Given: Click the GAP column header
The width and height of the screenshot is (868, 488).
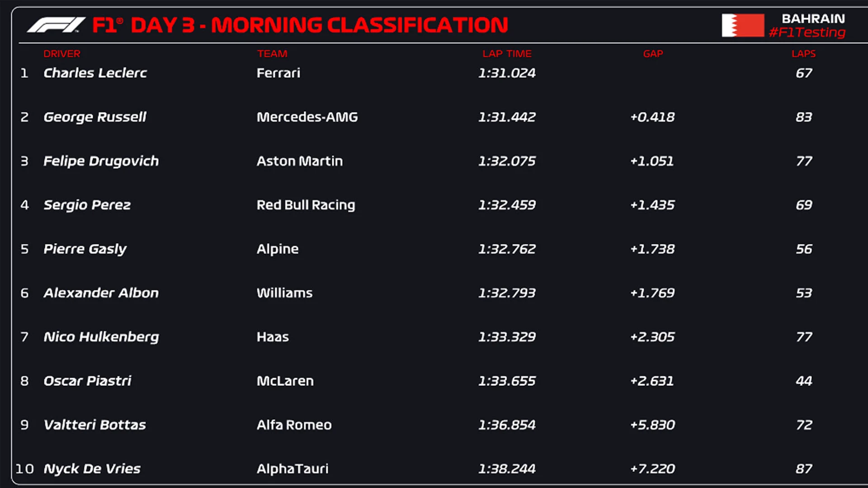Looking at the screenshot, I should coord(653,54).
